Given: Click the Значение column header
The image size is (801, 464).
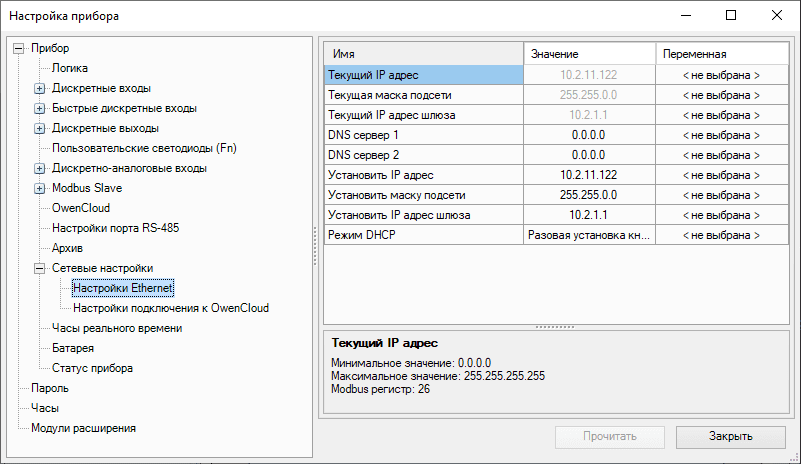Looking at the screenshot, I should point(589,54).
